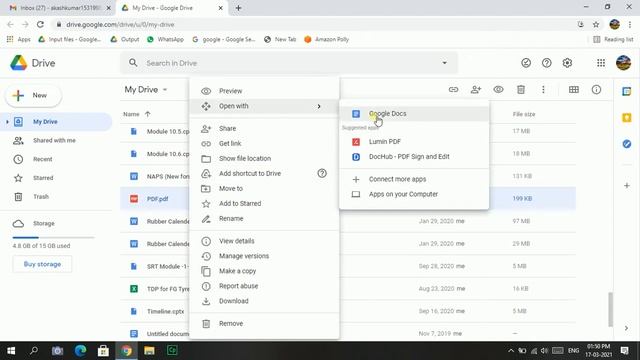Select Get link option
The image size is (640, 360).
click(x=264, y=144)
